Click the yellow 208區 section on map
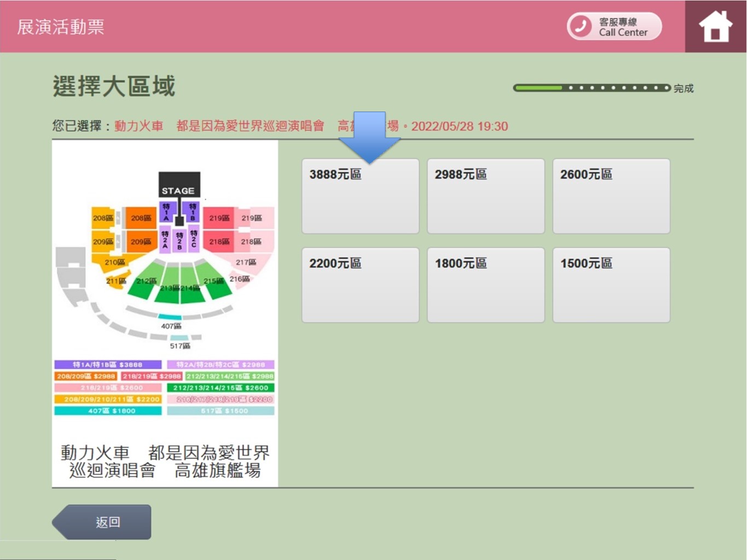This screenshot has height=560, width=747. click(x=103, y=218)
